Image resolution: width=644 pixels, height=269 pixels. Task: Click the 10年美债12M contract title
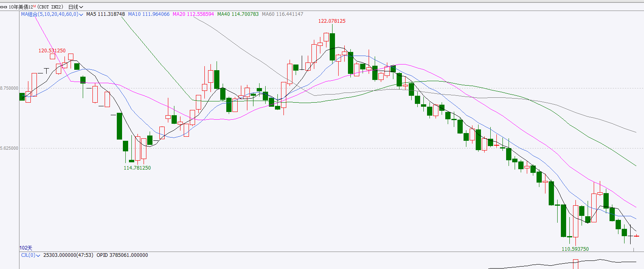[x=22, y=7]
